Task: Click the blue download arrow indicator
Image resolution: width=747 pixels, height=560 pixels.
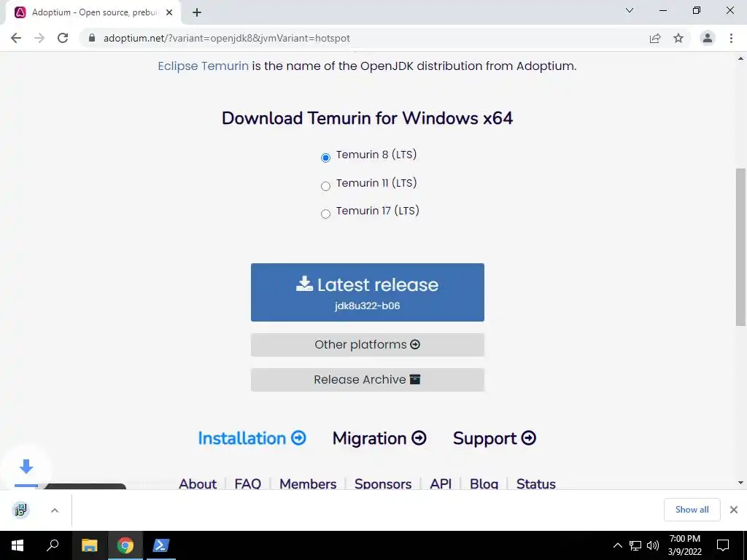Action: (26, 467)
